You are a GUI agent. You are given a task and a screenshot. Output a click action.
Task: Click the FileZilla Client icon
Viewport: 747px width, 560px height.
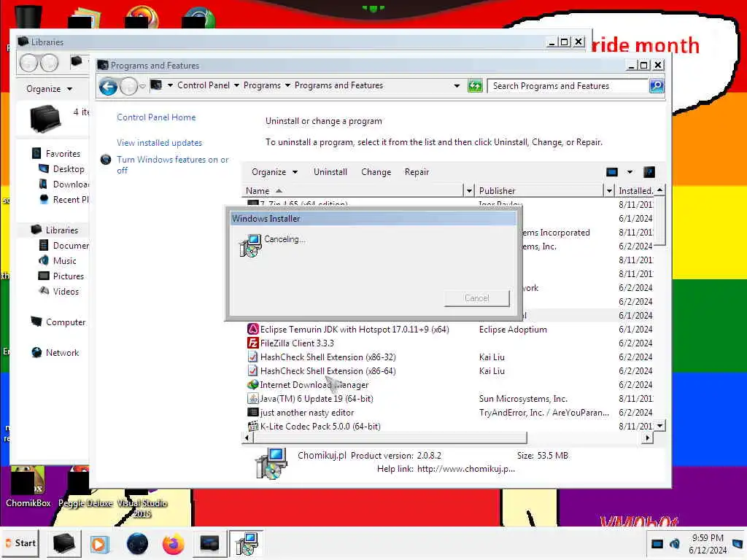coord(252,343)
